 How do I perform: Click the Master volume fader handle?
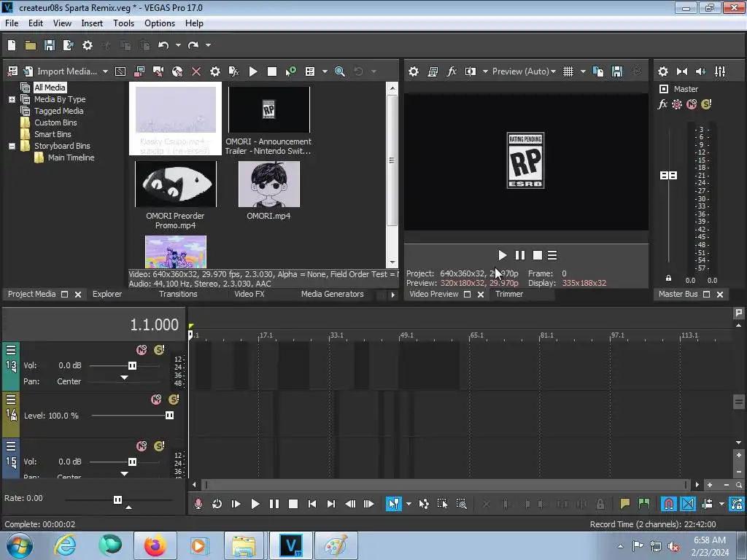coord(668,175)
